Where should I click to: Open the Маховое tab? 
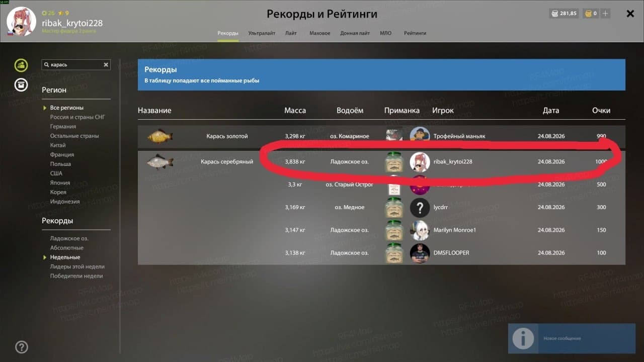319,33
